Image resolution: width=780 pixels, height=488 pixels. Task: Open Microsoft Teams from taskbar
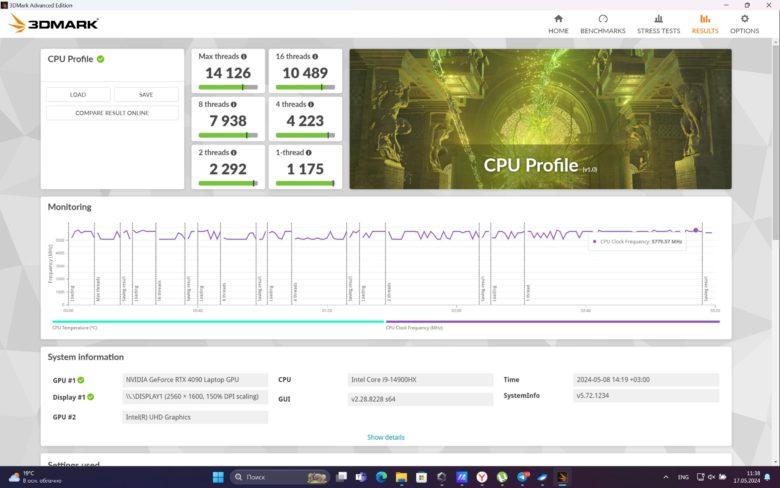361,477
